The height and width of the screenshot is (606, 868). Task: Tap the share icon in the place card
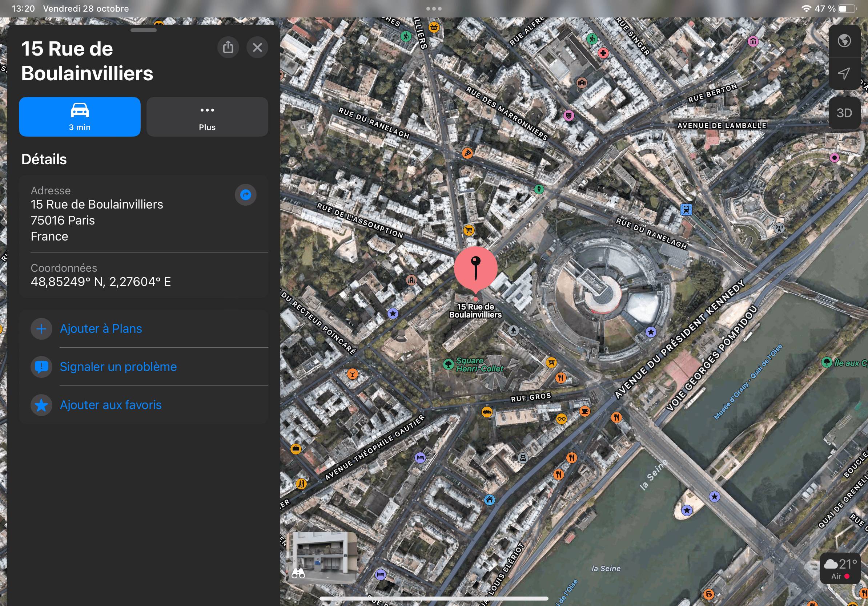(228, 47)
